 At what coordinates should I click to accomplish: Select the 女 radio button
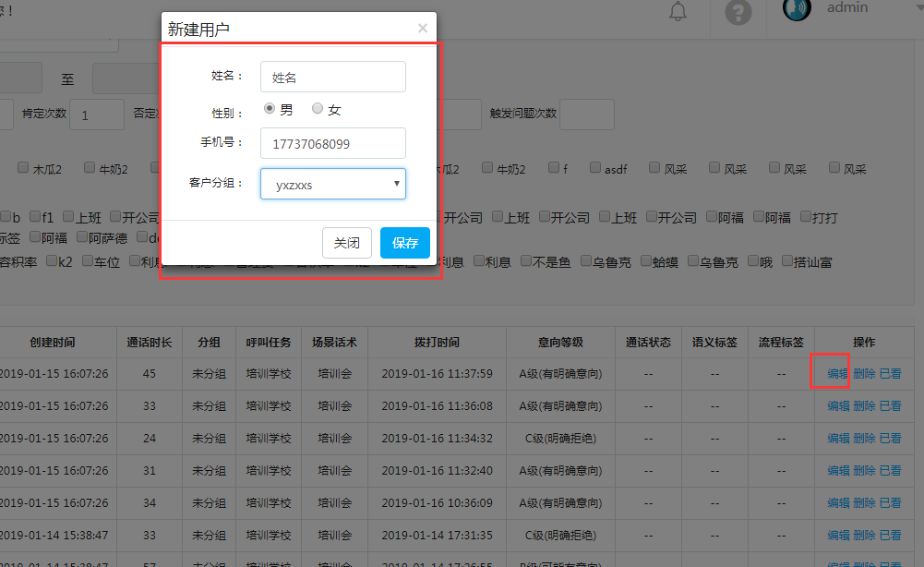[318, 109]
